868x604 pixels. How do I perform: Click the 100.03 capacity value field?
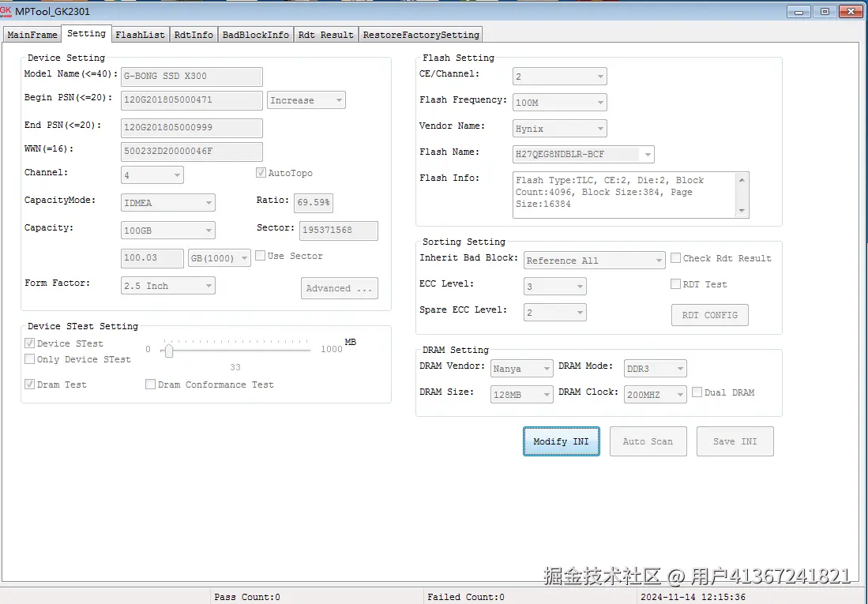point(152,258)
